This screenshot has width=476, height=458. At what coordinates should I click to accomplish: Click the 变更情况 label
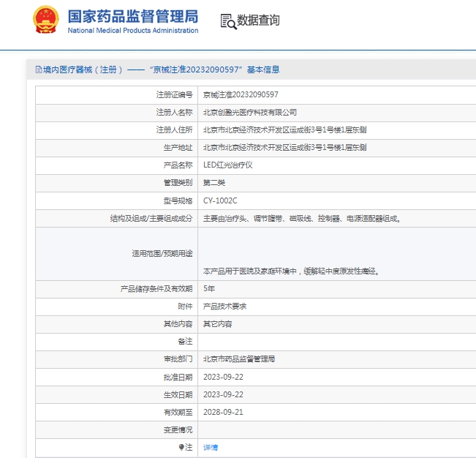178,429
